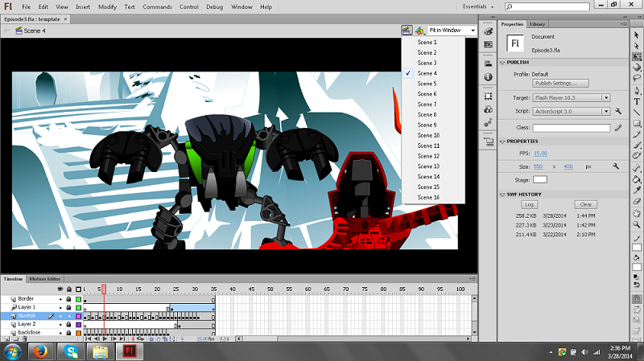
Task: Toggle Snap to Objects magnet
Action: (637, 299)
